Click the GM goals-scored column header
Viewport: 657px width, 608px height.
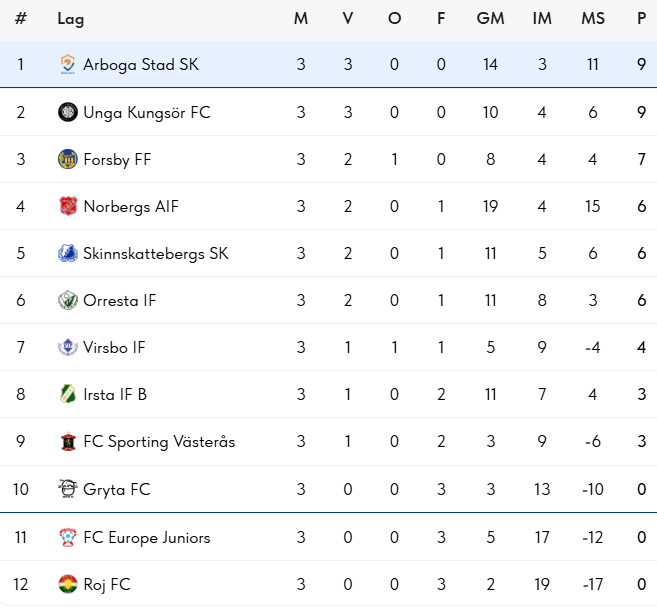(x=490, y=18)
